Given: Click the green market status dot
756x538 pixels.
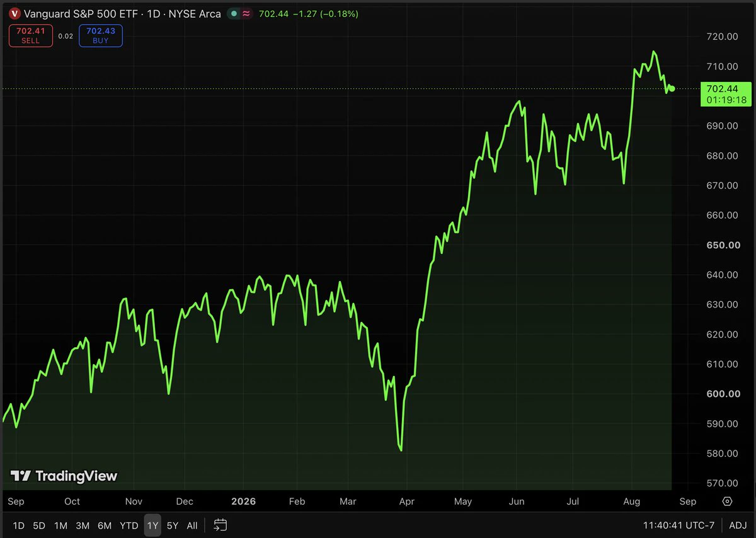Looking at the screenshot, I should point(234,13).
